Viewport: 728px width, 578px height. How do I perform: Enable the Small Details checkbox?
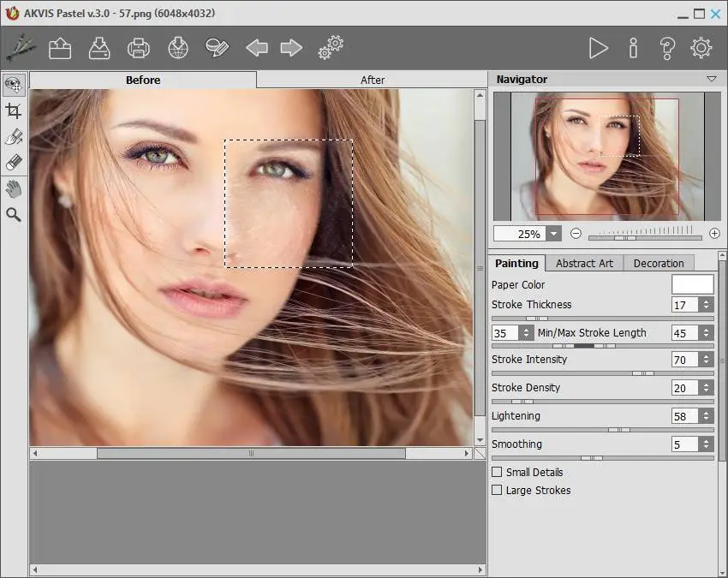[x=497, y=472]
